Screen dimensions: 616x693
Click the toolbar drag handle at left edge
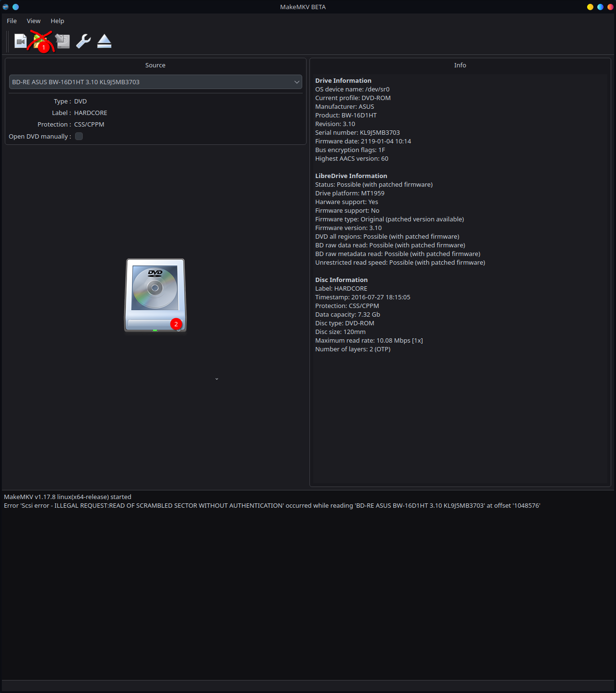point(8,41)
